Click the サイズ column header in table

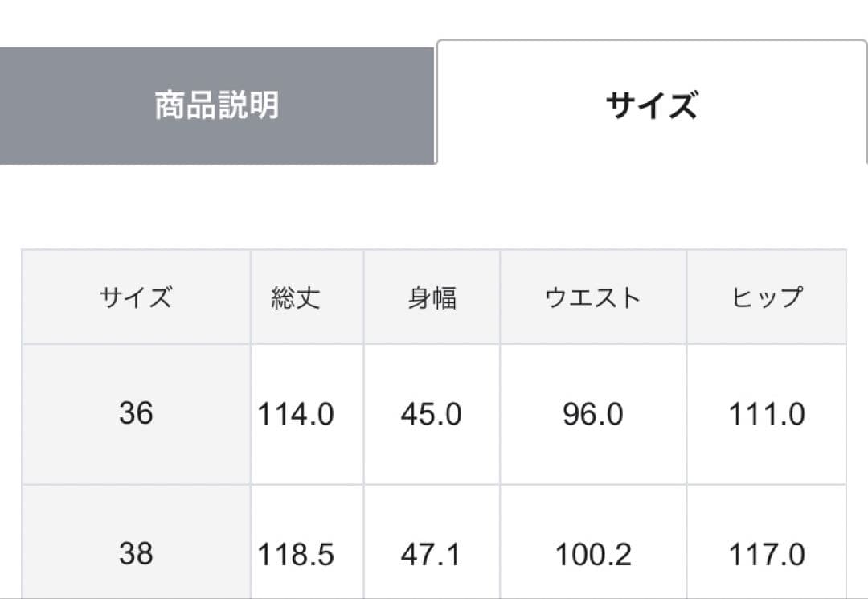click(136, 298)
